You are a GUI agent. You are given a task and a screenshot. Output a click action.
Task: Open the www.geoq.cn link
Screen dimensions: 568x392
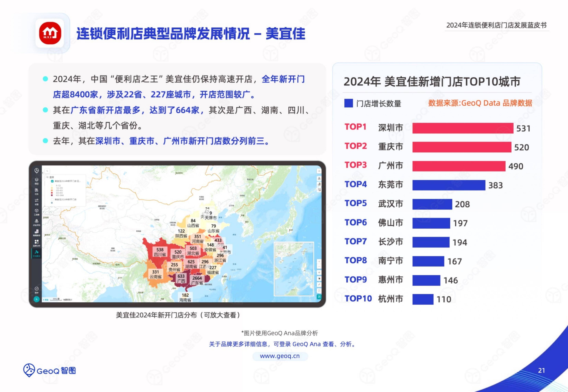pos(280,356)
